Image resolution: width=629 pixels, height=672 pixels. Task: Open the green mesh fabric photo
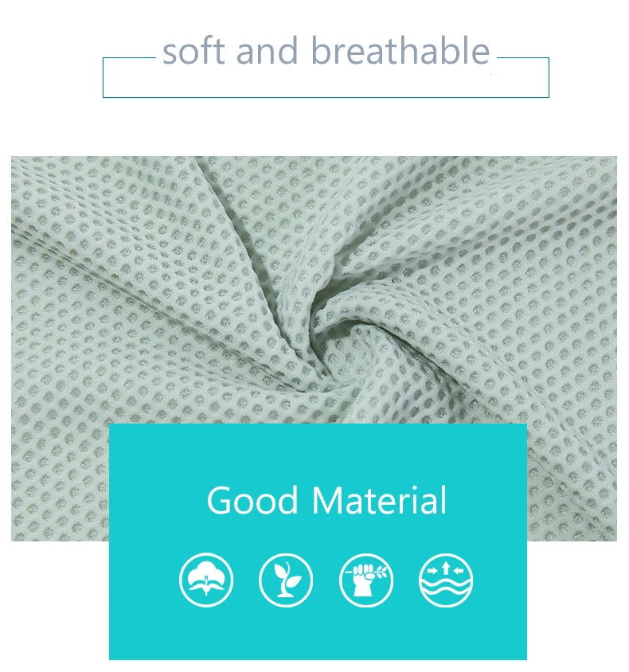[314, 290]
